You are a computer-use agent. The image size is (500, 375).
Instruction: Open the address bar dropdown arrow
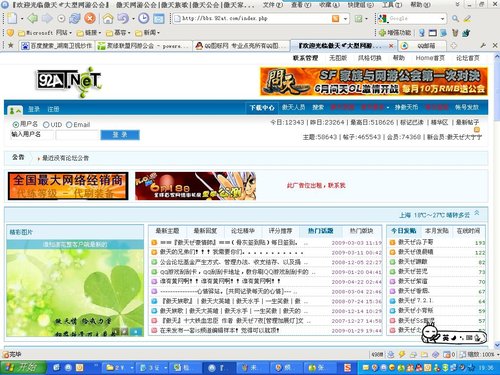tap(345, 19)
